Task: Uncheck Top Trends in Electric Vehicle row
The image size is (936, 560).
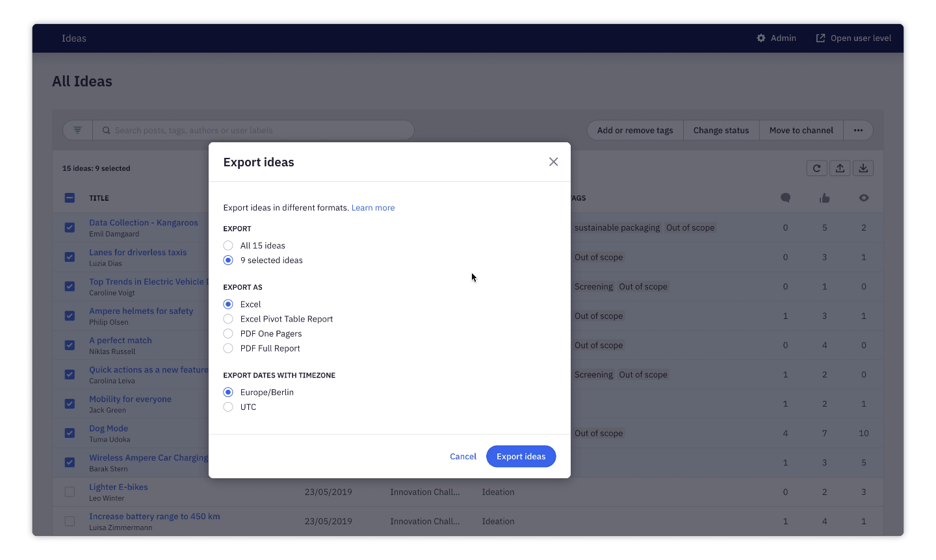Action: (70, 286)
